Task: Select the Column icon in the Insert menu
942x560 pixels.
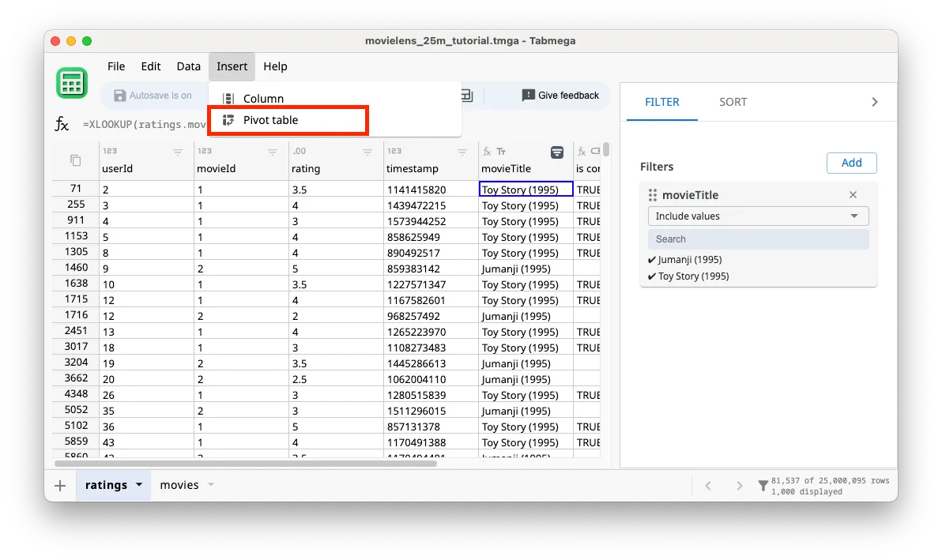Action: click(228, 99)
